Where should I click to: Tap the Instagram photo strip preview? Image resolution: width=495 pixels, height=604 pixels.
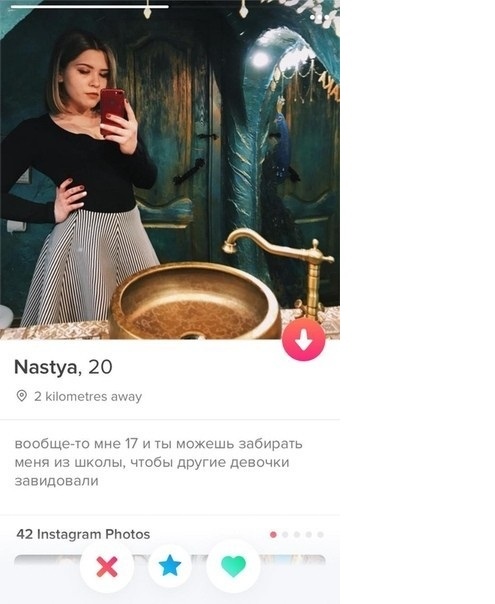pos(170,560)
